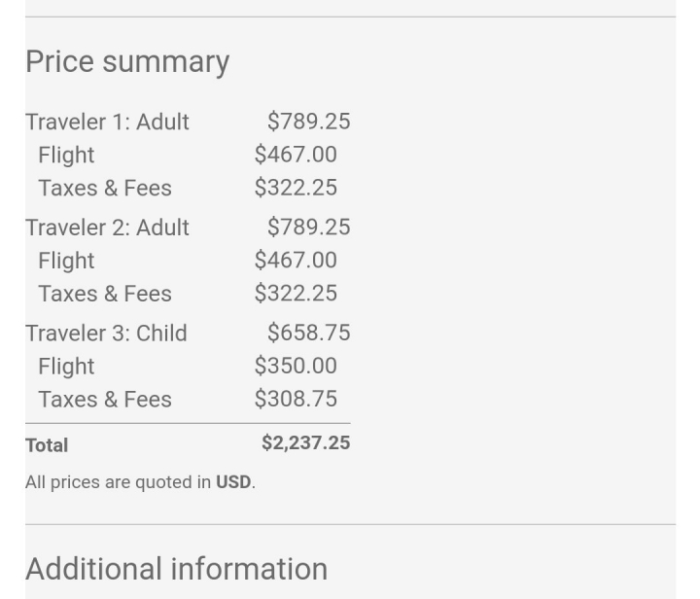Click the Flight label under Traveler 2

click(x=66, y=261)
